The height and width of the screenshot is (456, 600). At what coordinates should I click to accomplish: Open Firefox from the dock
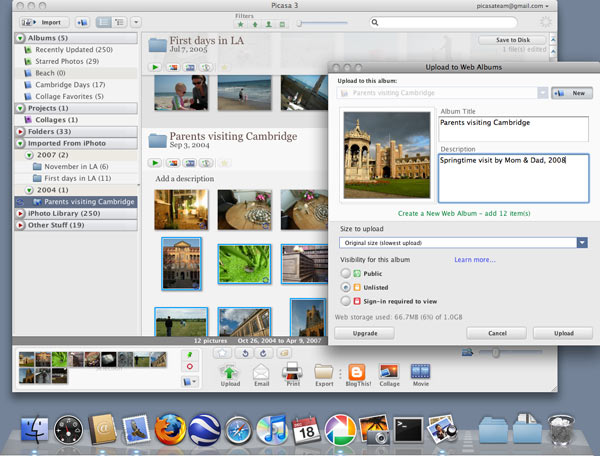(x=169, y=429)
